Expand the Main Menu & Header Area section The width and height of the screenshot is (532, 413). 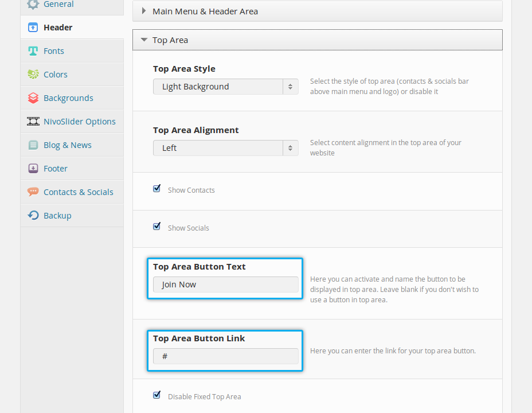(x=205, y=11)
